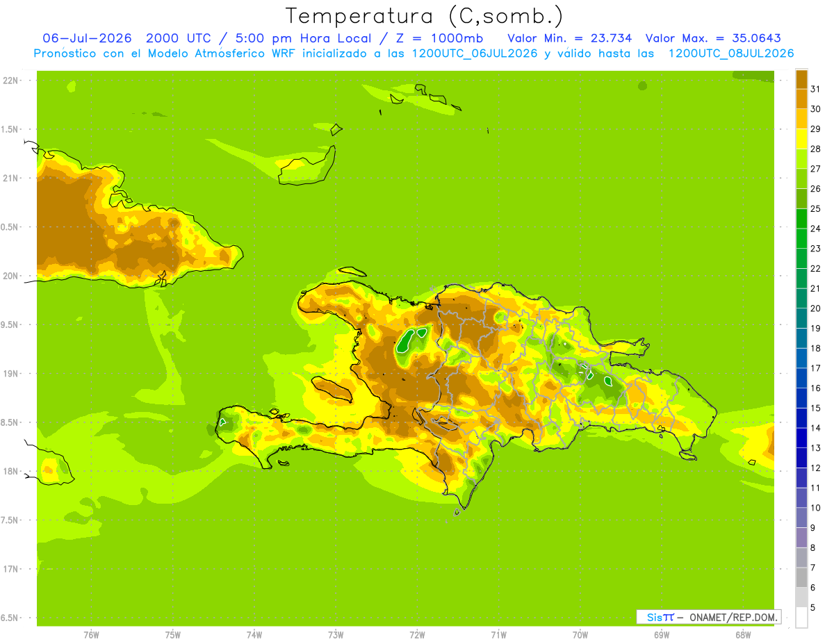Click the "11" legend value

point(816,488)
